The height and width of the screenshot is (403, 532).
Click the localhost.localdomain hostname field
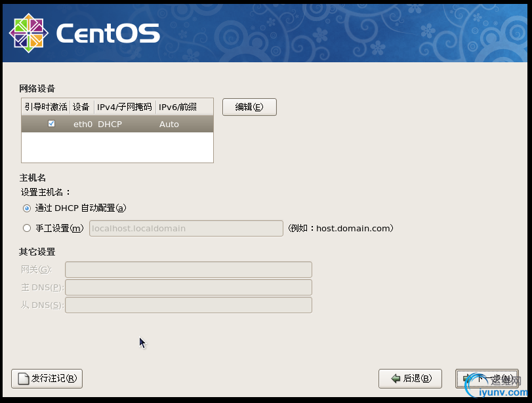coord(186,229)
